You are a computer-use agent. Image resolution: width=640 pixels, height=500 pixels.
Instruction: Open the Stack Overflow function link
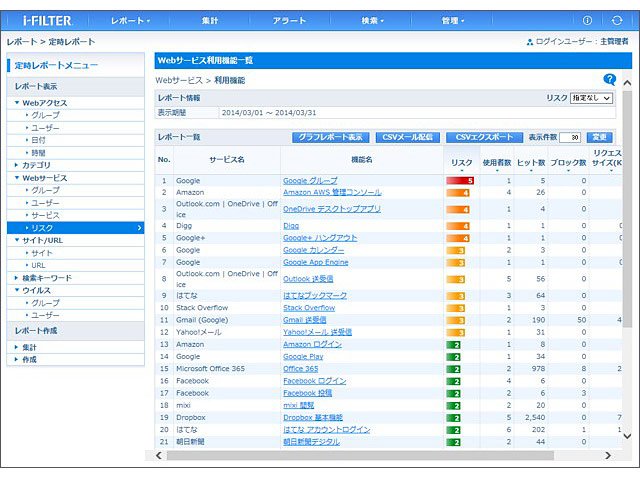[x=309, y=308]
